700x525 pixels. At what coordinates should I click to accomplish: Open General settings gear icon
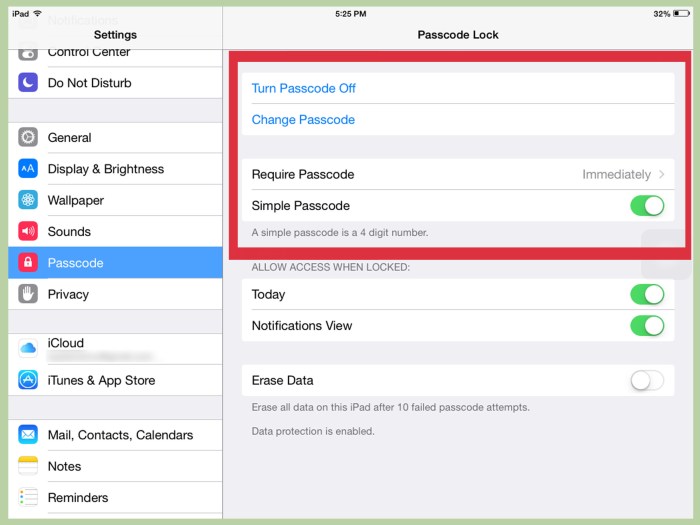pos(28,138)
